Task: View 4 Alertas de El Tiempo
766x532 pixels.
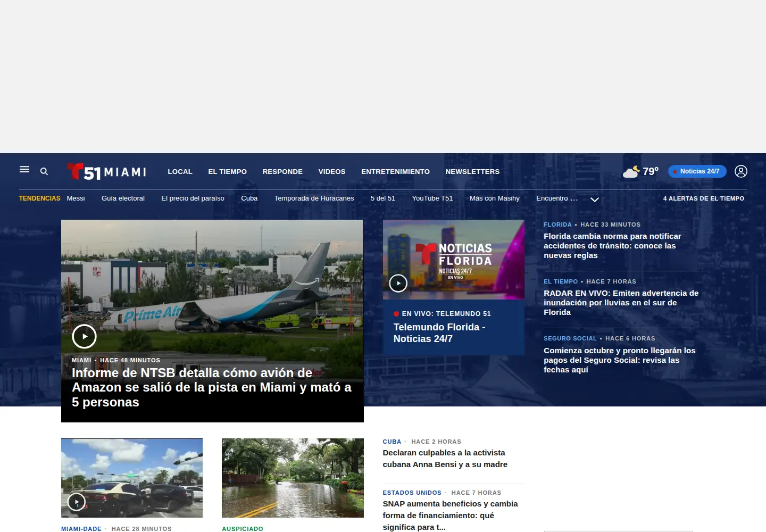Action: tap(703, 198)
